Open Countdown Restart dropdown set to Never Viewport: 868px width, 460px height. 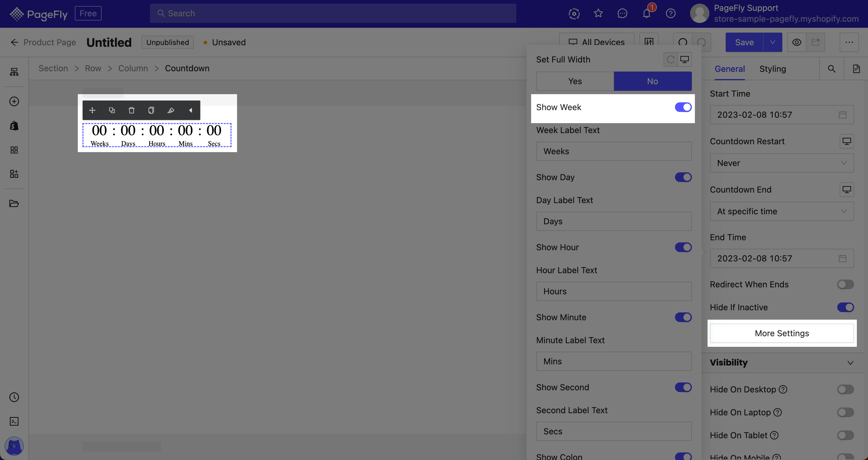click(782, 163)
